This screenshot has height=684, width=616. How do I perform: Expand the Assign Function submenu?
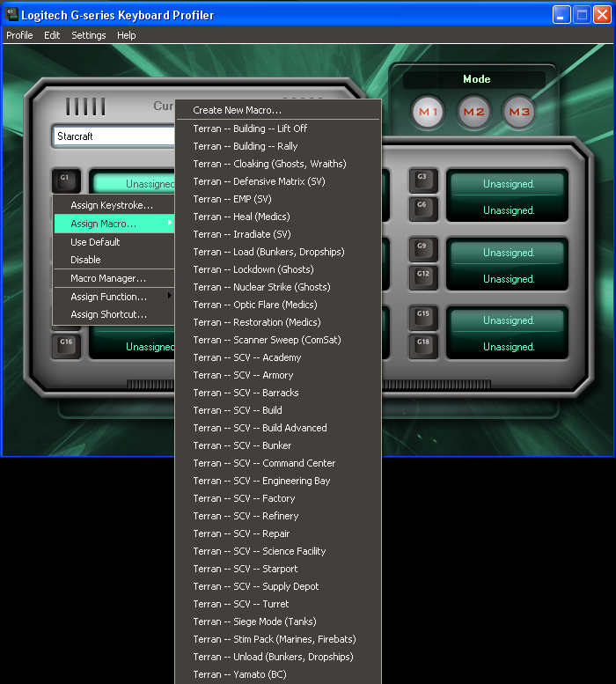114,297
